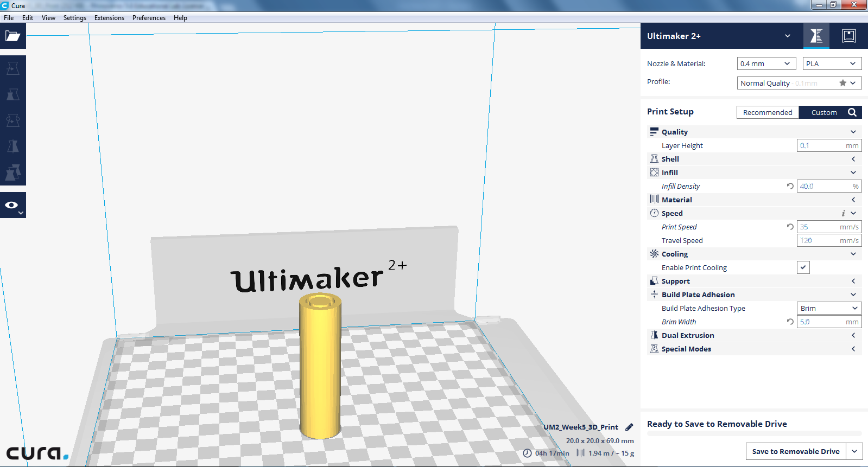
Task: Select the Mirror tool in left toolbar
Action: pyautogui.click(x=12, y=146)
